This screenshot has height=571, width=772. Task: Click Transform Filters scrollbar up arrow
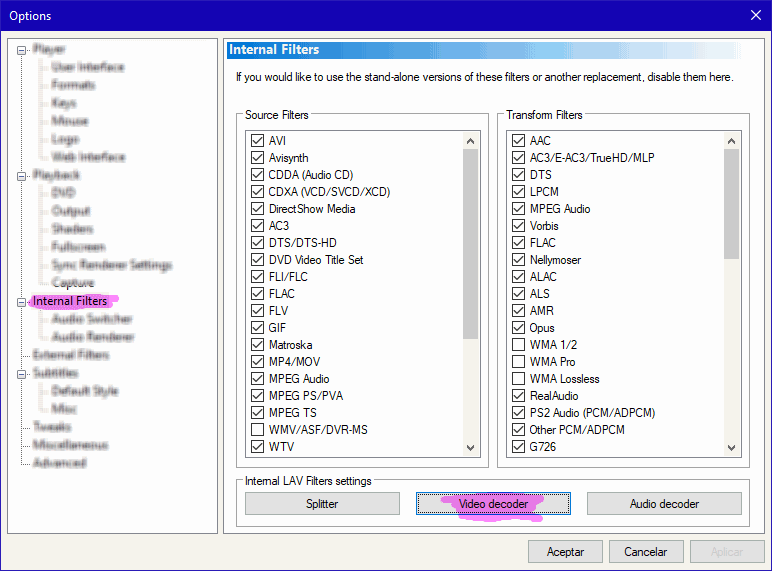(x=732, y=141)
